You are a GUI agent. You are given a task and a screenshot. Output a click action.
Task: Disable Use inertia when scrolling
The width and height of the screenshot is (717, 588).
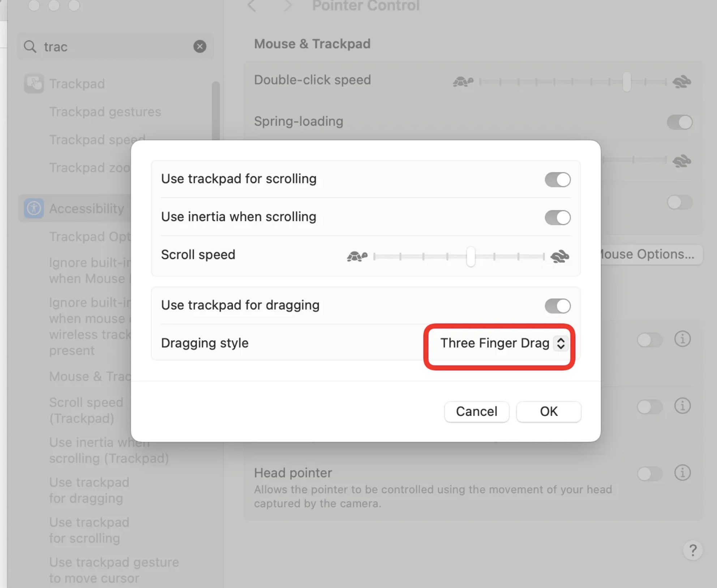[557, 217]
